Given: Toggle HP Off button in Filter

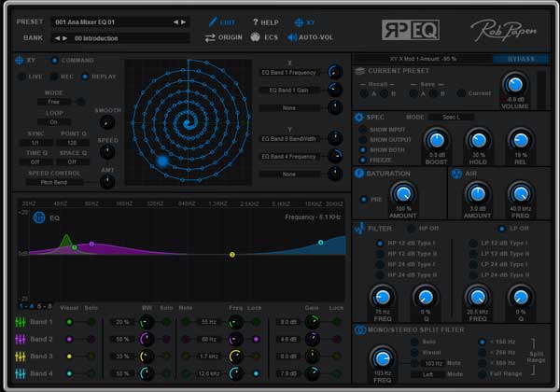Looking at the screenshot, I should [412, 229].
